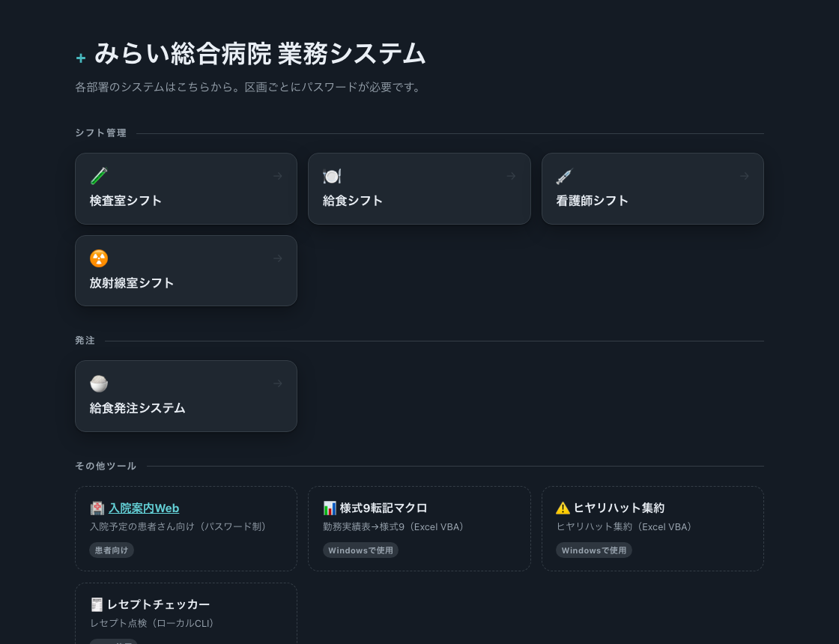The image size is (839, 644).
Task: Click the 発注 section label
Action: point(85,340)
